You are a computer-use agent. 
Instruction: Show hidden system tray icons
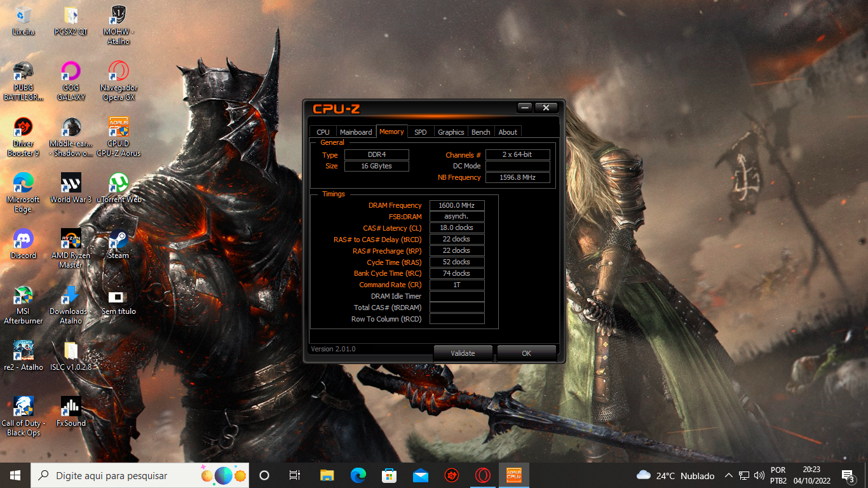(729, 475)
